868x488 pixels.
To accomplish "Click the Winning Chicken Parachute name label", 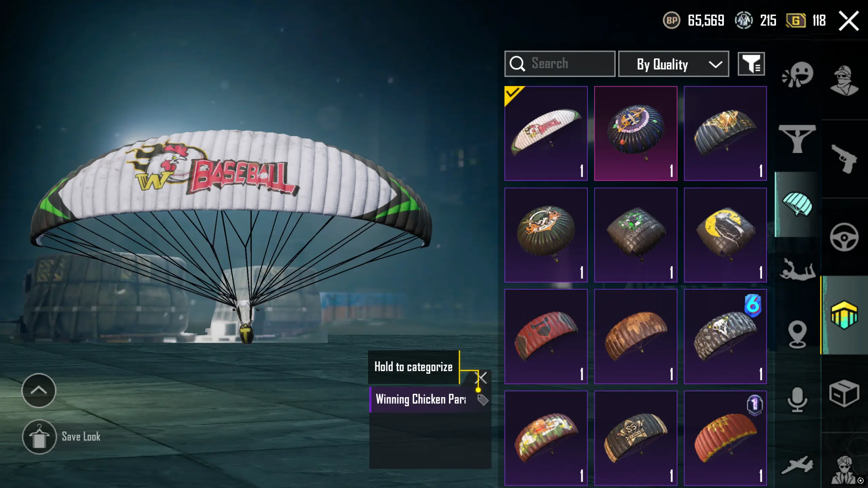I will pos(421,399).
